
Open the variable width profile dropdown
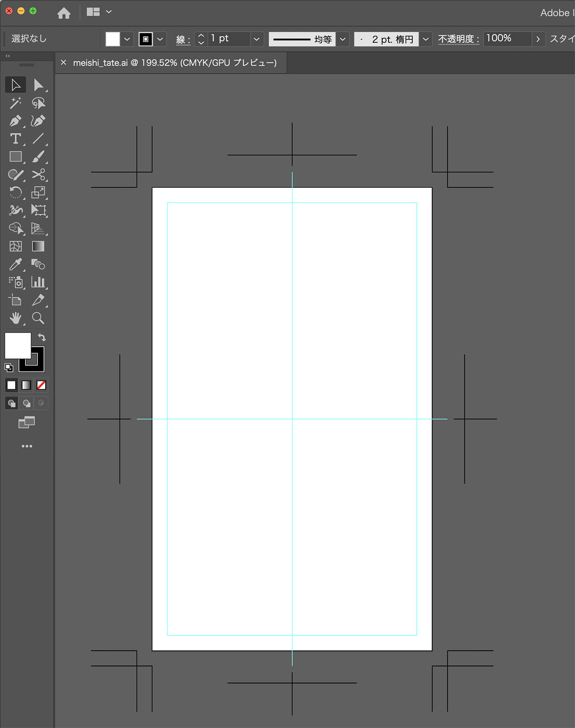(x=343, y=39)
